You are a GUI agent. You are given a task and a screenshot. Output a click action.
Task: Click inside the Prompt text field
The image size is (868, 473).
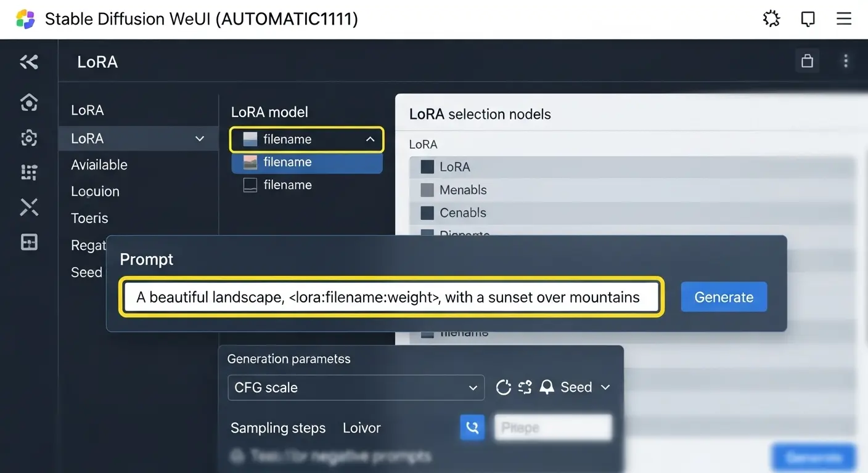point(391,297)
